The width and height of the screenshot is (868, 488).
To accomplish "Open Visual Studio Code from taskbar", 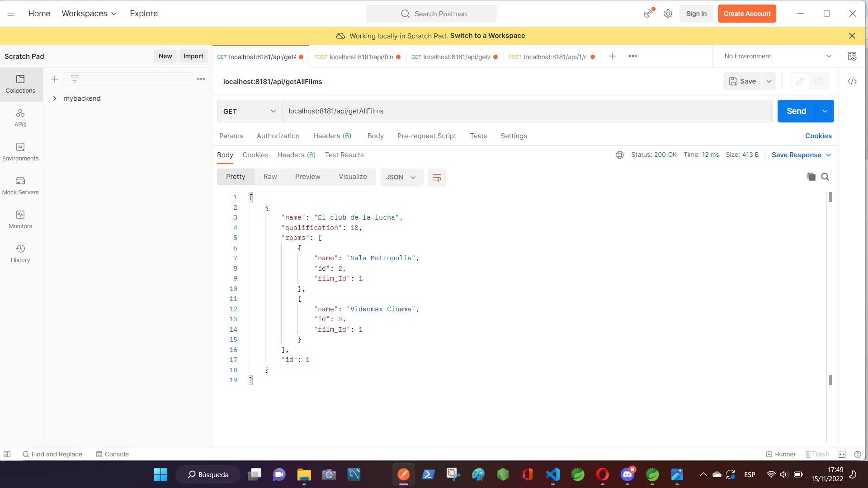I will [552, 474].
